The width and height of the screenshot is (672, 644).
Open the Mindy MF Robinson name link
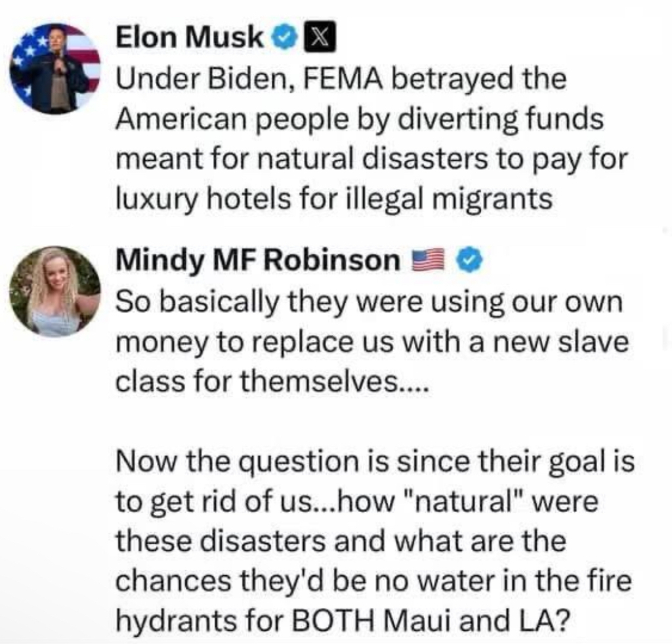tap(257, 262)
